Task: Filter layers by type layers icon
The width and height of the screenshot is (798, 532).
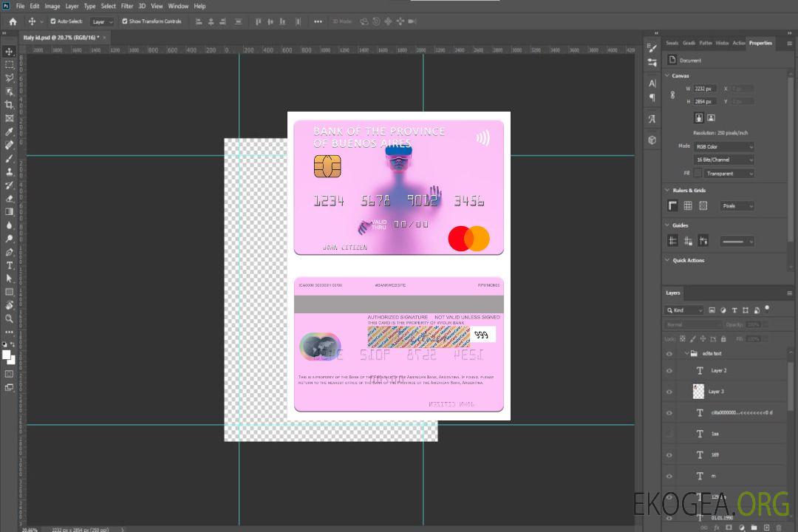Action: 734,310
